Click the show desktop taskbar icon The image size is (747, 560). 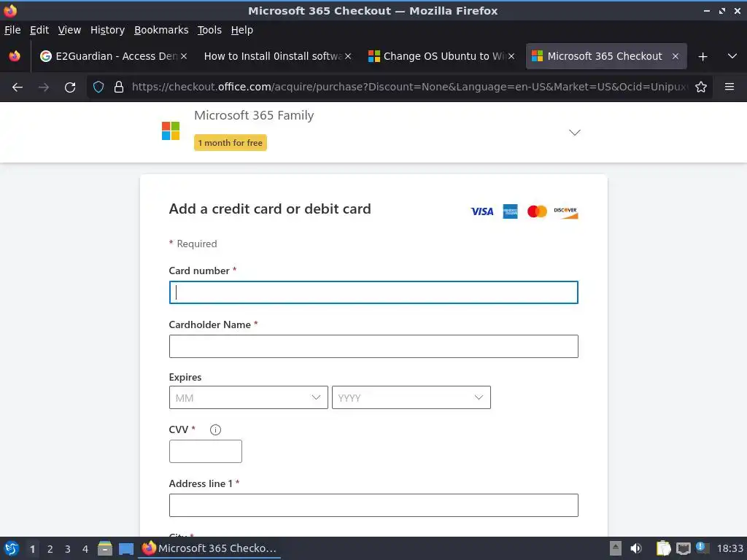coord(126,549)
